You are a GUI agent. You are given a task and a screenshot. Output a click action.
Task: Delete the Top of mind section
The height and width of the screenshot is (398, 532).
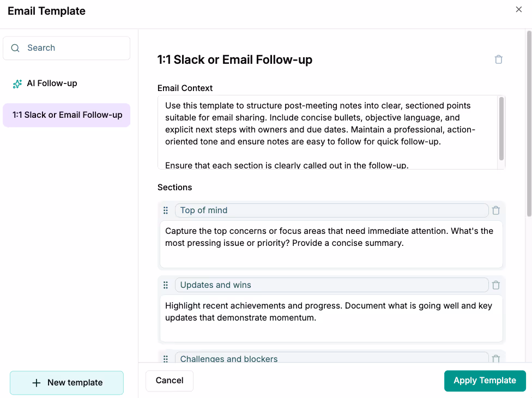[x=495, y=210]
